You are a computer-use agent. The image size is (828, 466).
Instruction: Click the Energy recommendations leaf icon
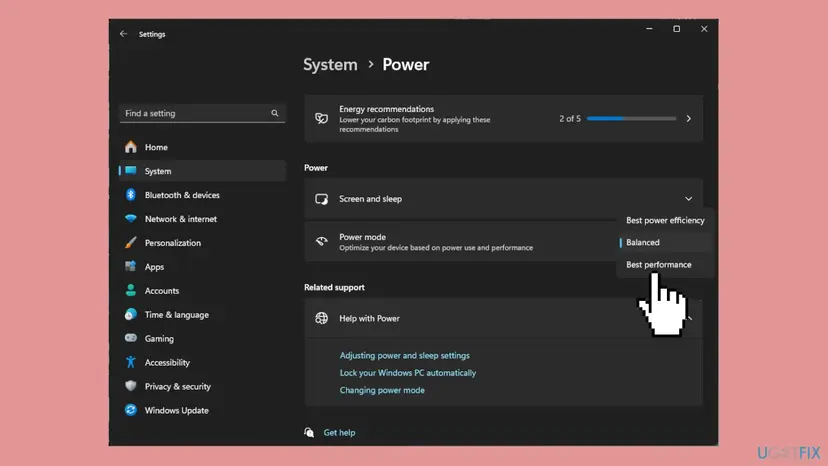tap(322, 118)
